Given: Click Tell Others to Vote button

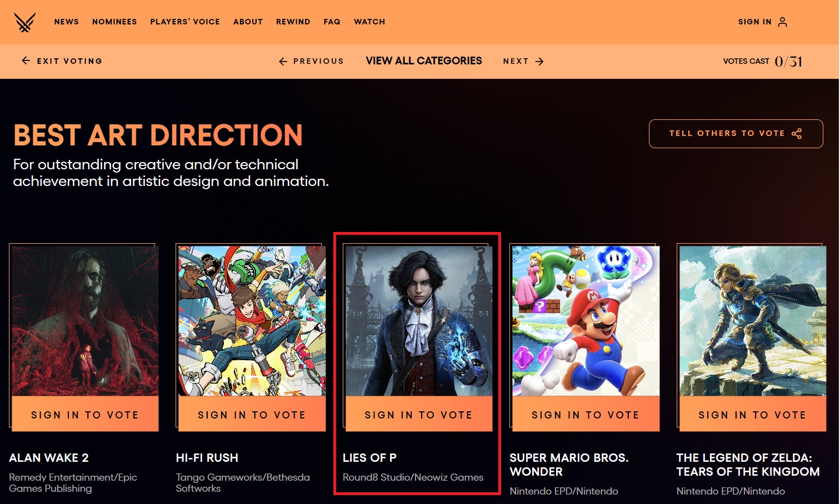Looking at the screenshot, I should point(736,134).
